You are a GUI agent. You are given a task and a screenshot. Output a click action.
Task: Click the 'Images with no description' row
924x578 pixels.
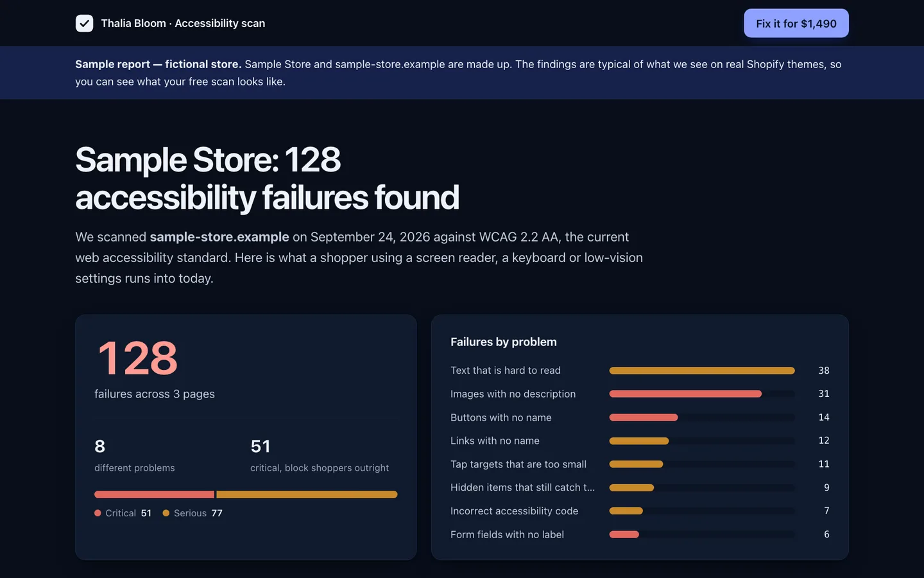(640, 394)
